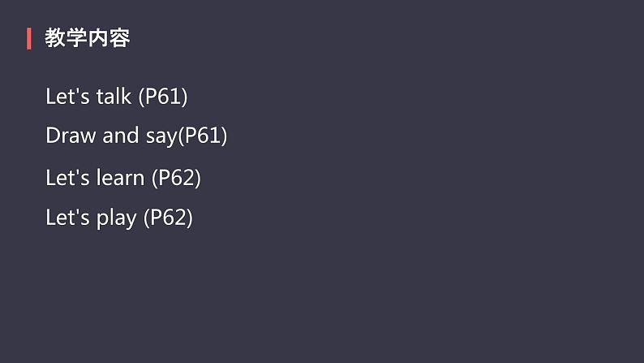Click "Let's" in the Let's play line
644x363 pixels.
point(68,218)
